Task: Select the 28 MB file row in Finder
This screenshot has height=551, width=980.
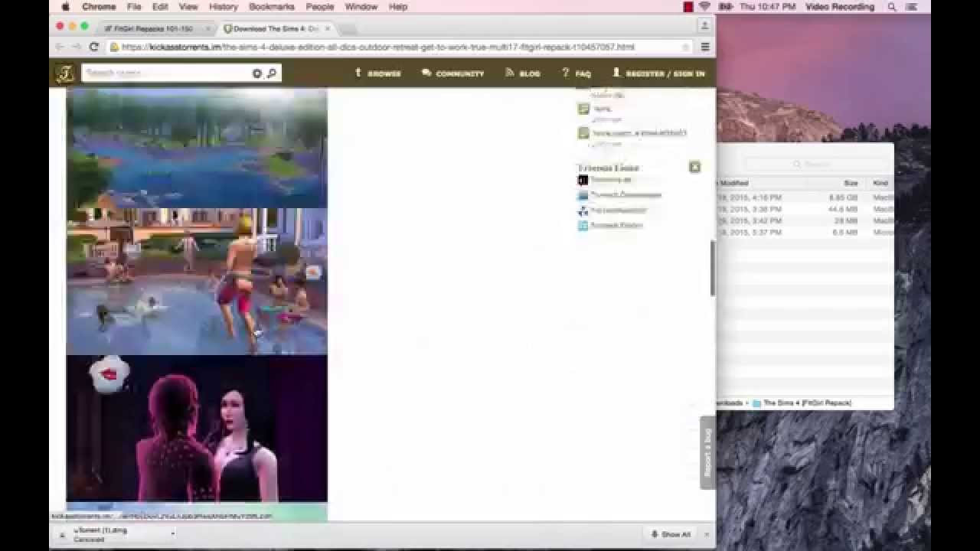Action: pos(805,220)
